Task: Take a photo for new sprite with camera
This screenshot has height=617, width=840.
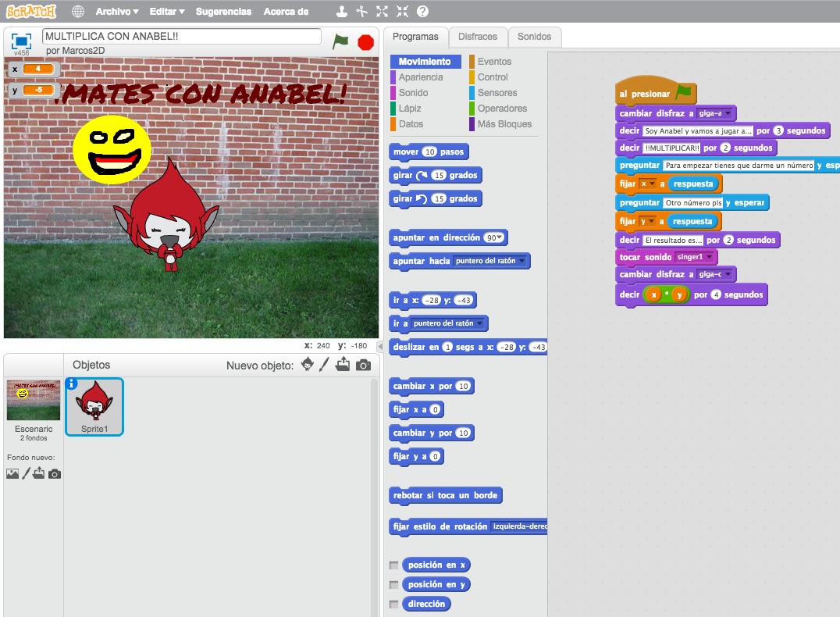Action: pos(362,365)
